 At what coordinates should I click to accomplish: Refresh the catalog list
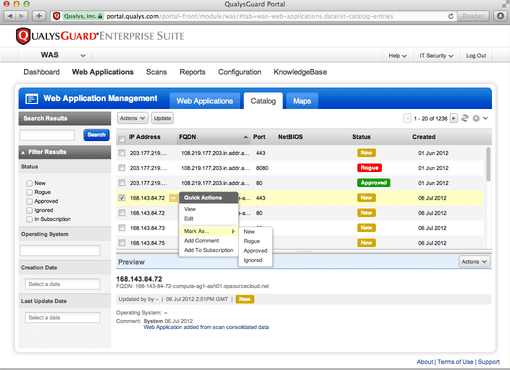click(x=465, y=118)
